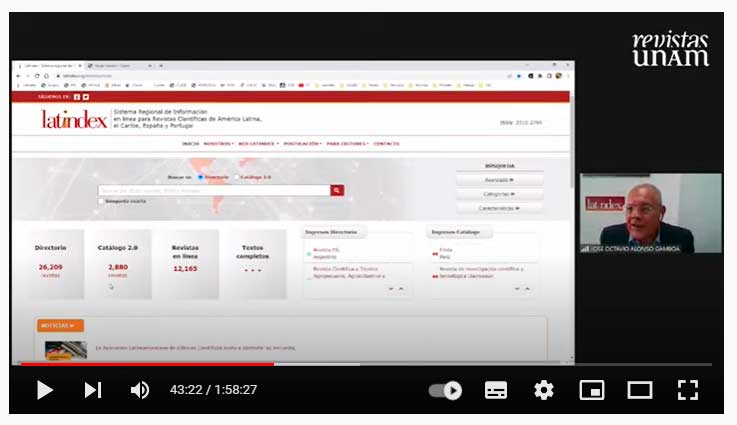The image size is (737, 425).
Task: Open the Catálogo 2.0 card
Action: [x=124, y=264]
